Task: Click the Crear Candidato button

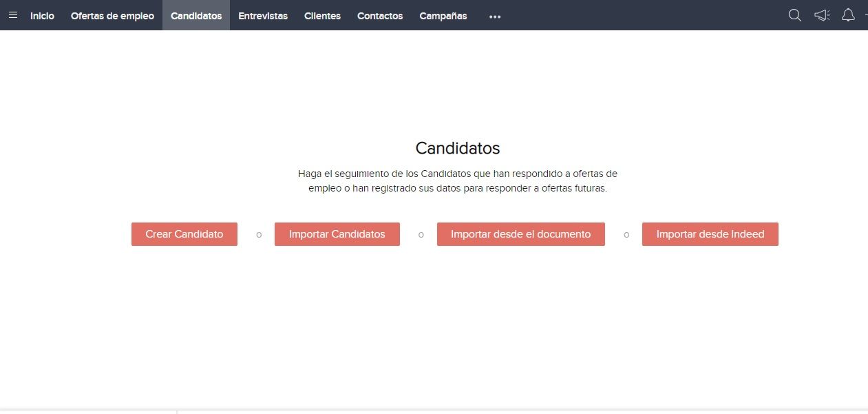Action: coord(184,234)
